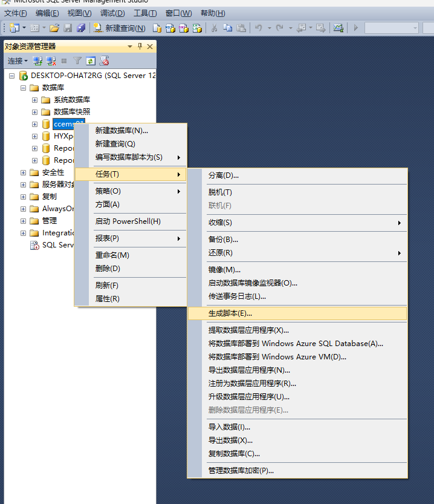Open 还原(R) submenu
The width and height of the screenshot is (434, 504).
(297, 253)
